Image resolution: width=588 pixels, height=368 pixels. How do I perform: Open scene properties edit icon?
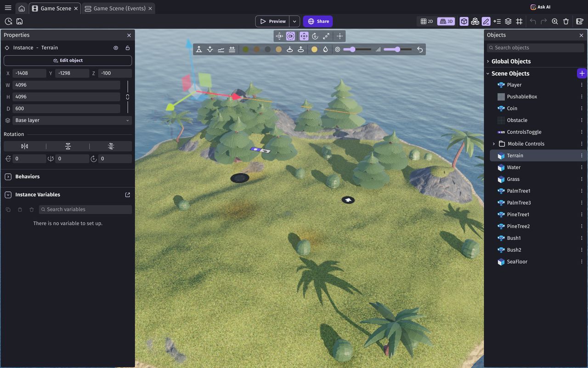pyautogui.click(x=580, y=21)
